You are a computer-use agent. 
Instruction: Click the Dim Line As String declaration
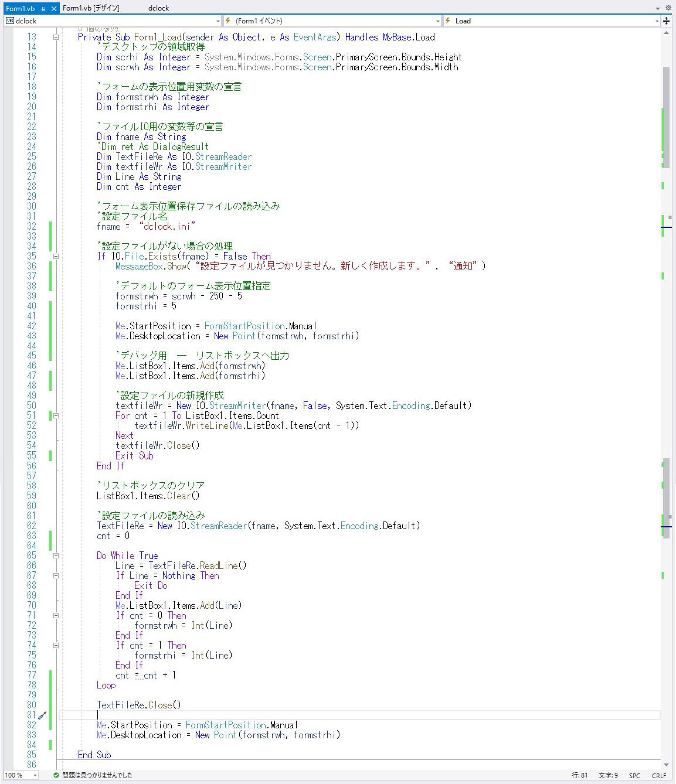139,176
